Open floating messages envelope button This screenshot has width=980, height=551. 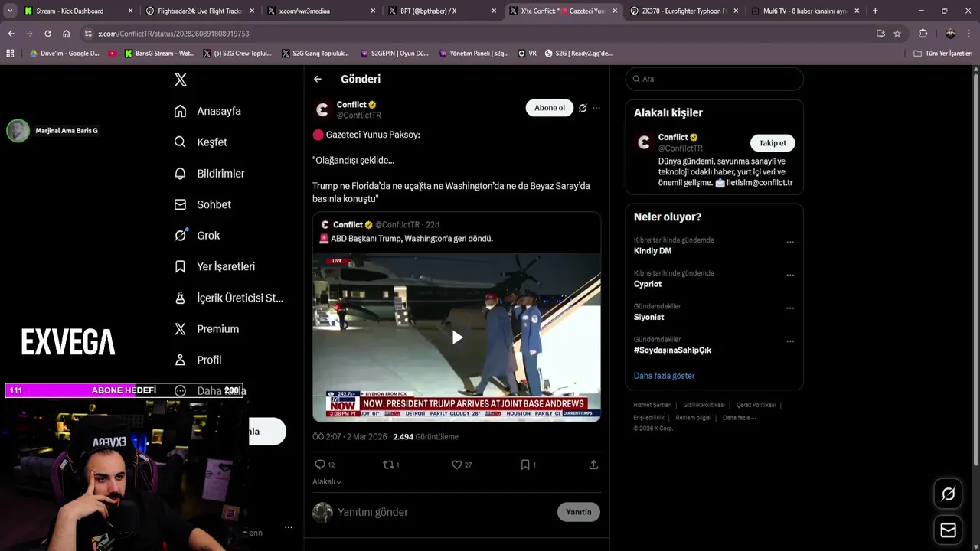click(x=948, y=530)
